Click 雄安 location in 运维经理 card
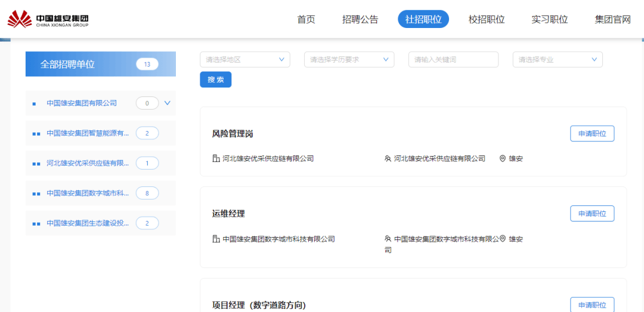 (516, 239)
